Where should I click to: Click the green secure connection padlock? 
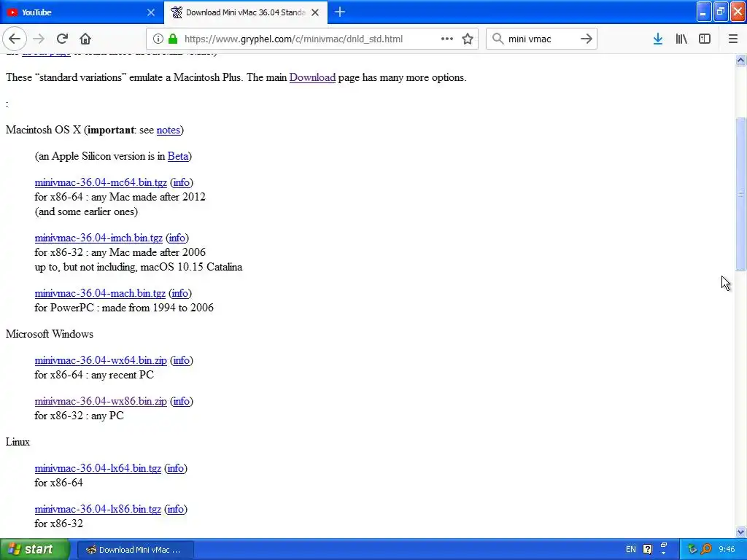coord(173,39)
